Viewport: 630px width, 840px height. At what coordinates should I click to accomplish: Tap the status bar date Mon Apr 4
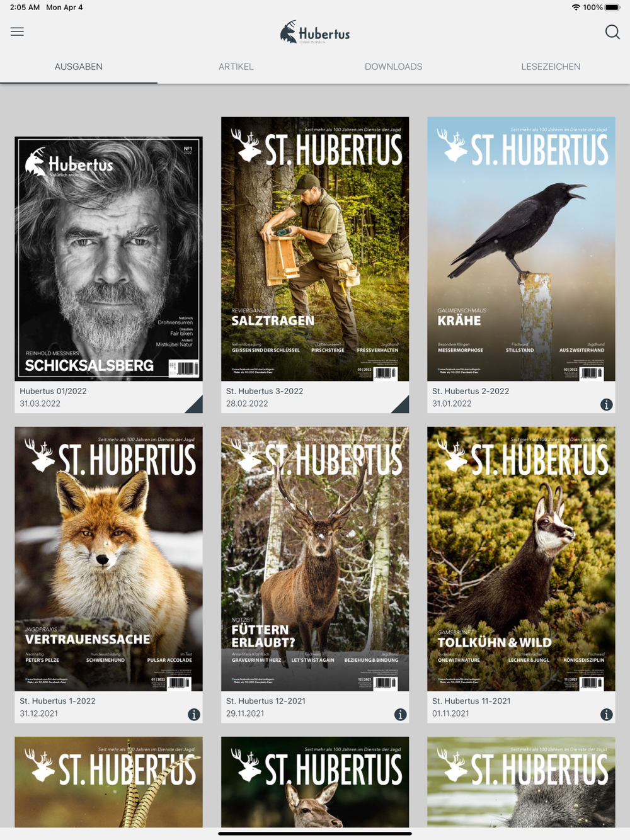click(64, 8)
